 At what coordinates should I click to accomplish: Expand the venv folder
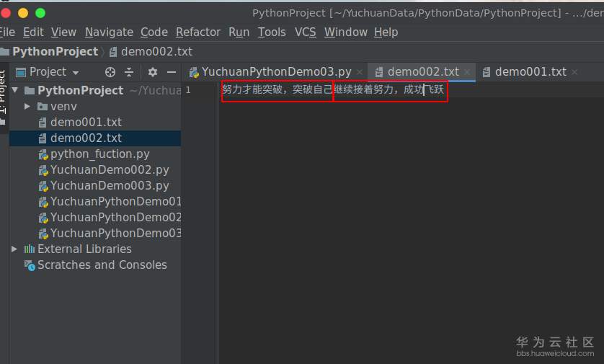pos(27,106)
